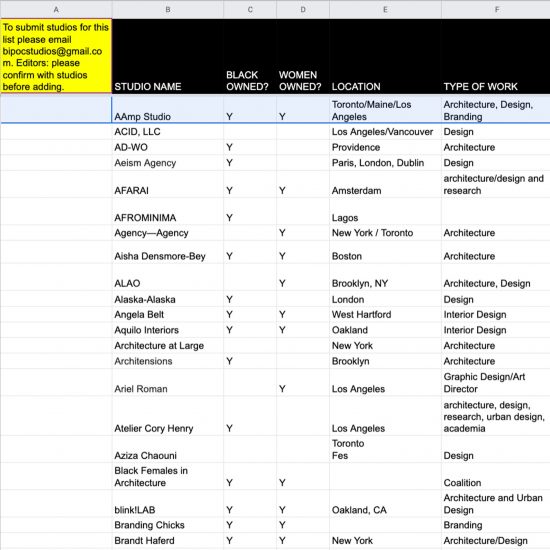Select the Brandt Haferd cell
This screenshot has width=550, height=550.
(168, 541)
